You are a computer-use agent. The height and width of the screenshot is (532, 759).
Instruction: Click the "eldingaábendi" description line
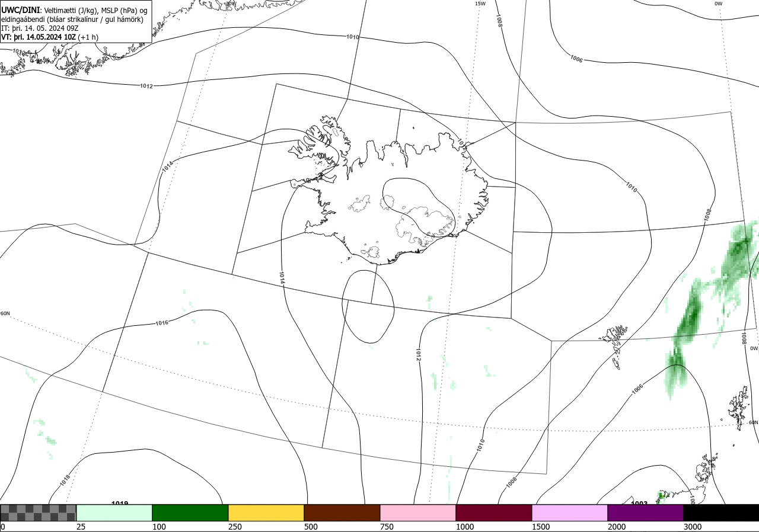coord(71,19)
